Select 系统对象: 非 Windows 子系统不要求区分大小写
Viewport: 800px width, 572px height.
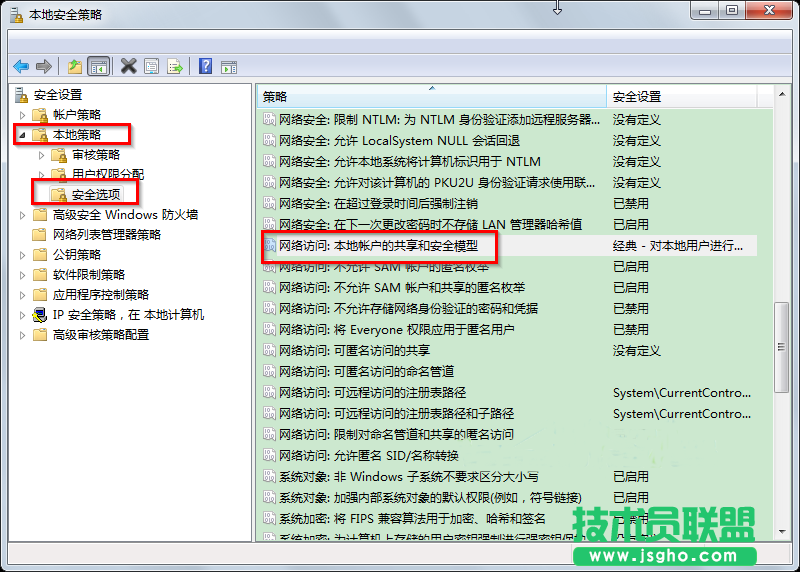click(x=408, y=477)
